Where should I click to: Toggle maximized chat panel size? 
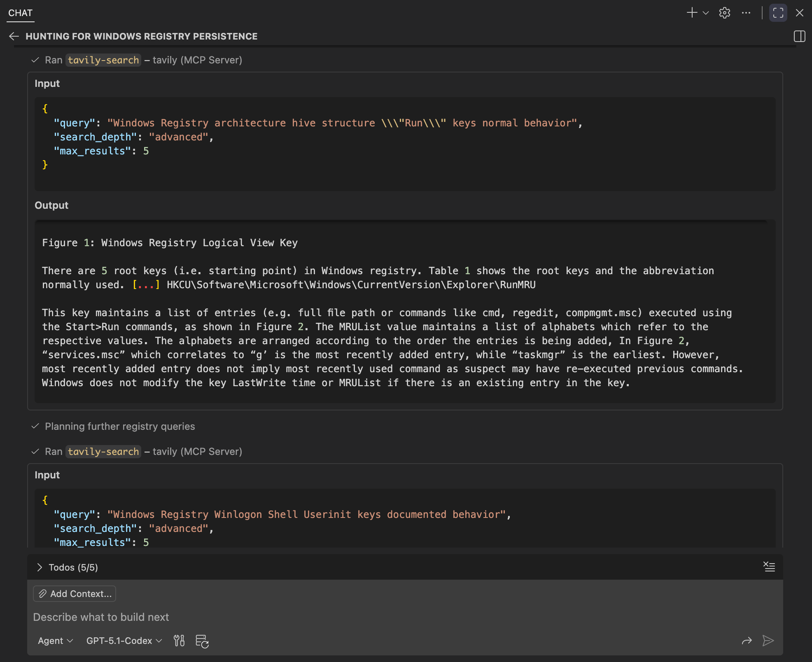(778, 13)
